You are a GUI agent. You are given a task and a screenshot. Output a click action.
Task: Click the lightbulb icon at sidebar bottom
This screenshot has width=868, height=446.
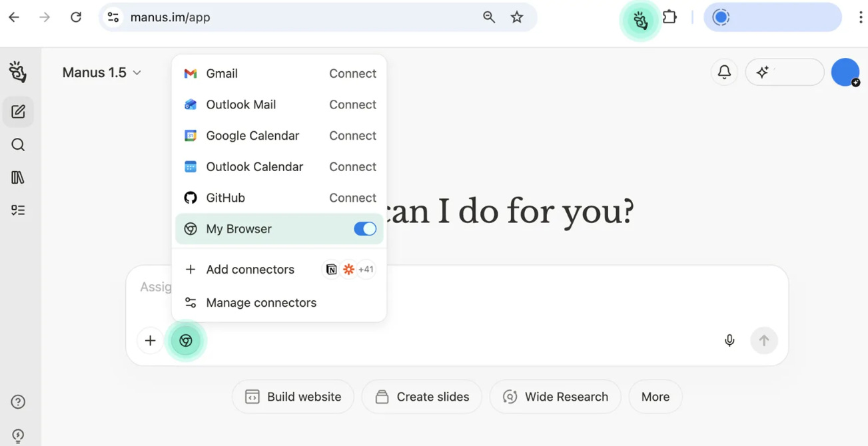pyautogui.click(x=18, y=435)
